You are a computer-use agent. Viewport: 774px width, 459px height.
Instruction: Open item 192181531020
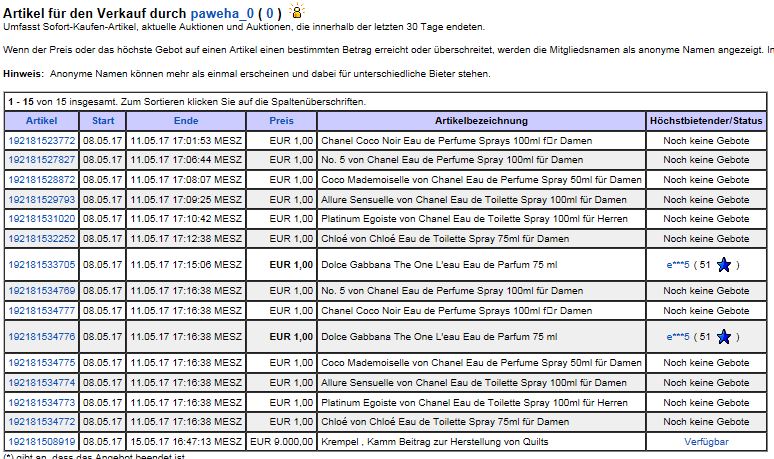41,219
